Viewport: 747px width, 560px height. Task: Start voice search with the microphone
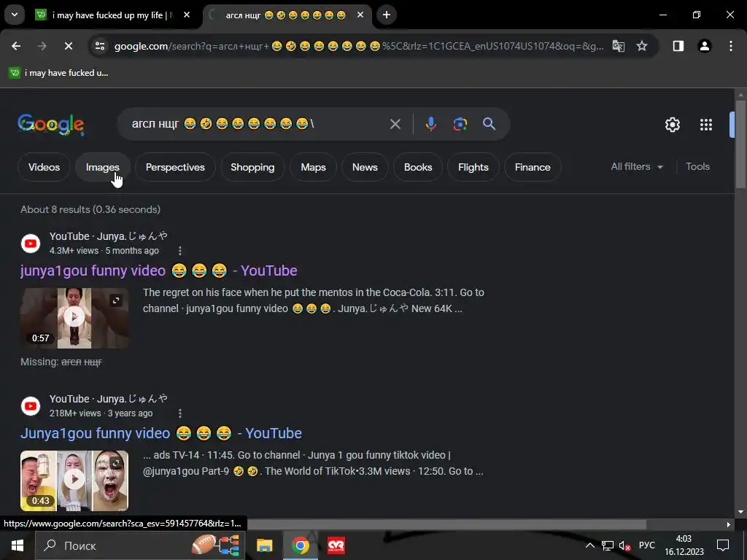pyautogui.click(x=430, y=124)
